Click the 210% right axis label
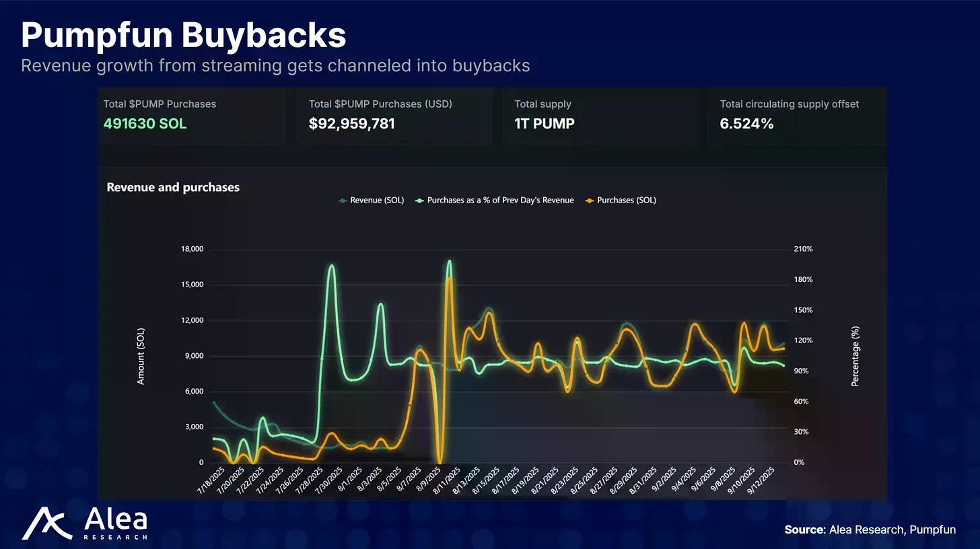This screenshot has height=549, width=980. (x=804, y=249)
